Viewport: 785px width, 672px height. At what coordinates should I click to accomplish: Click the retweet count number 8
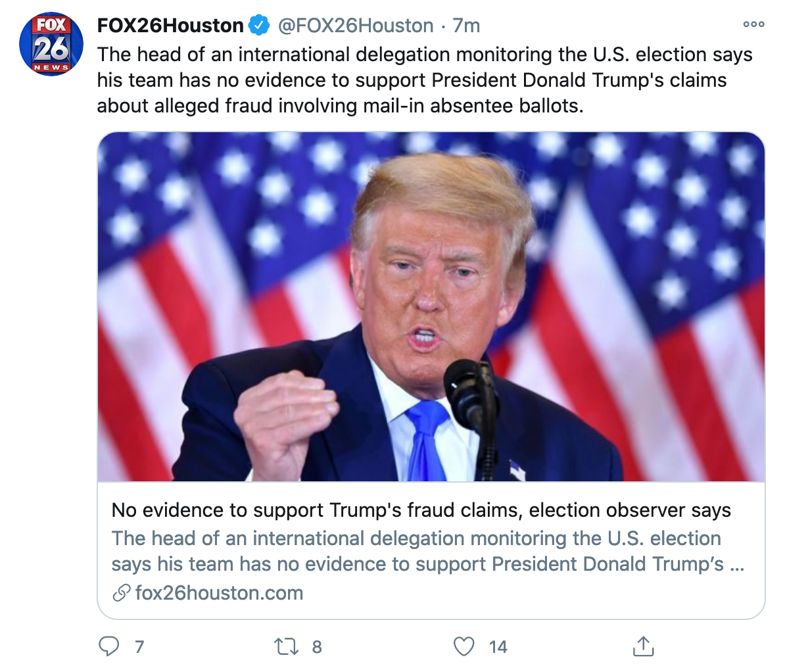click(317, 647)
